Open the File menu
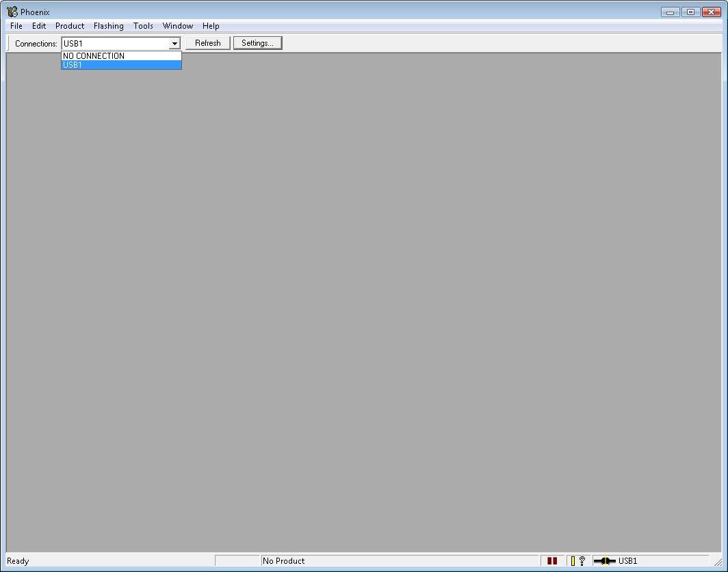Viewport: 728px width, 572px height. coord(16,26)
